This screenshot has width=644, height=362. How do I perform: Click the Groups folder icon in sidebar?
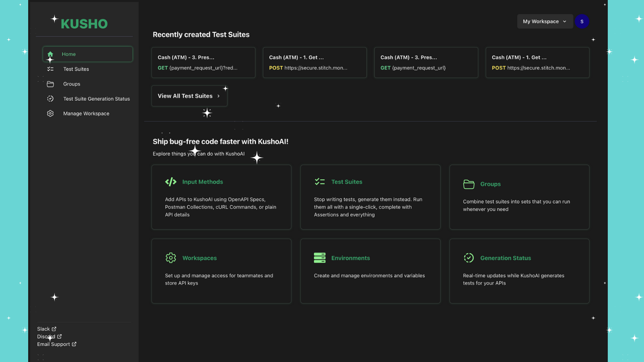50,84
